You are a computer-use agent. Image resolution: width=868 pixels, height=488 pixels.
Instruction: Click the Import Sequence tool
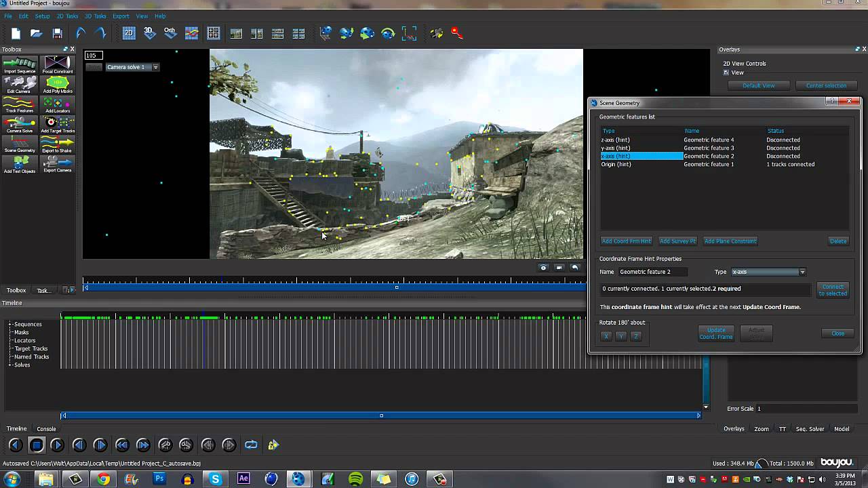20,66
